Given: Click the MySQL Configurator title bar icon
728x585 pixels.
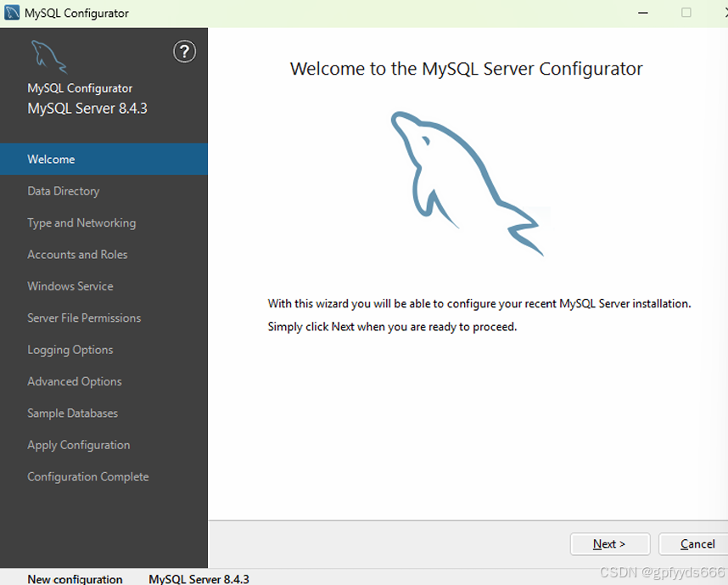Looking at the screenshot, I should pyautogui.click(x=12, y=13).
